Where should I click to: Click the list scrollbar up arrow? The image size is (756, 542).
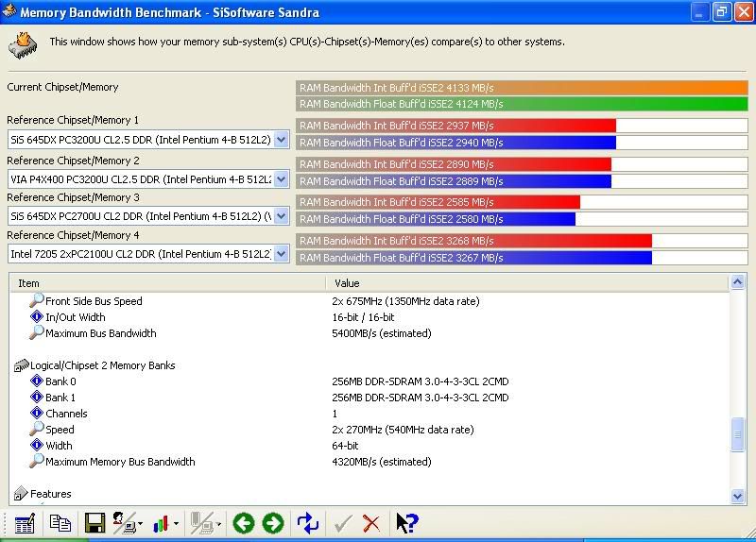(738, 282)
